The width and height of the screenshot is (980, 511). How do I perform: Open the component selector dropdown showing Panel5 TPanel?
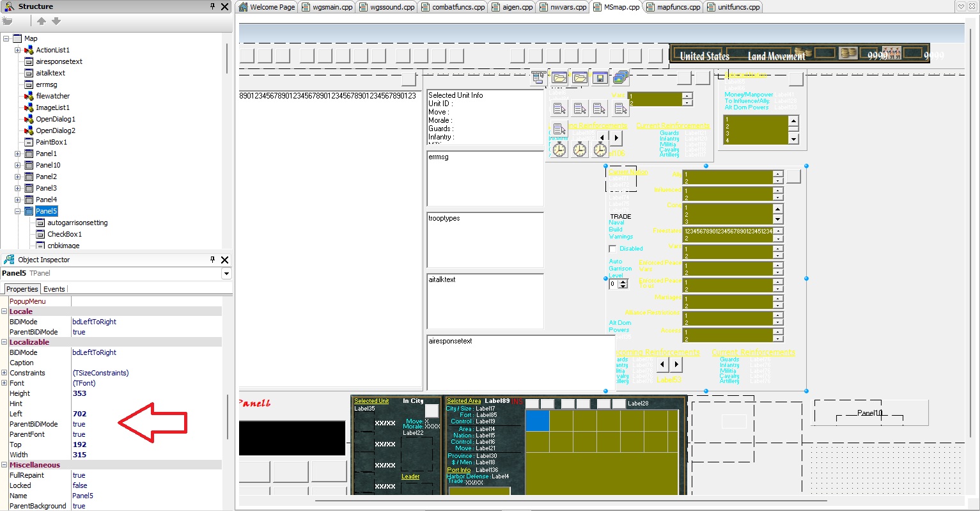(226, 273)
